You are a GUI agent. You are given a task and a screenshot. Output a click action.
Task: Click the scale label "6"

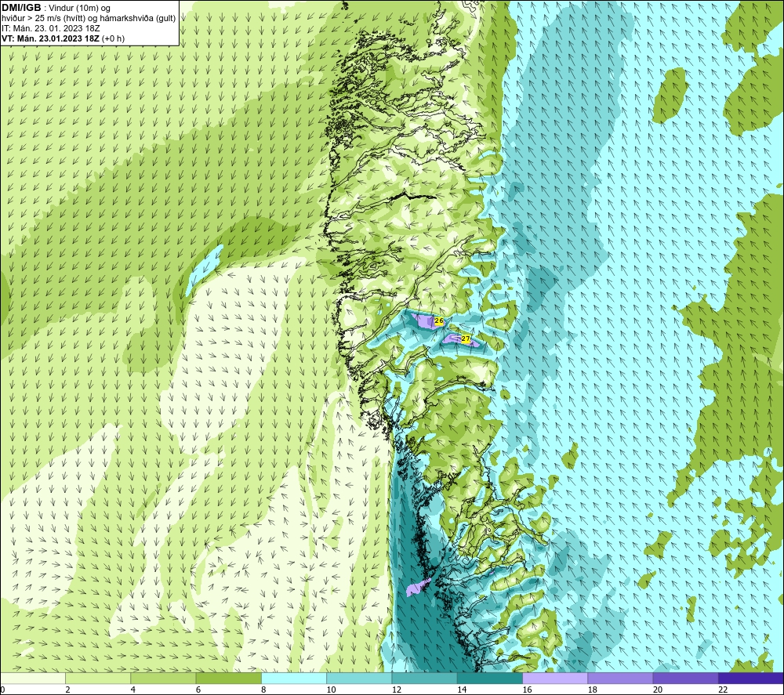coord(198,690)
